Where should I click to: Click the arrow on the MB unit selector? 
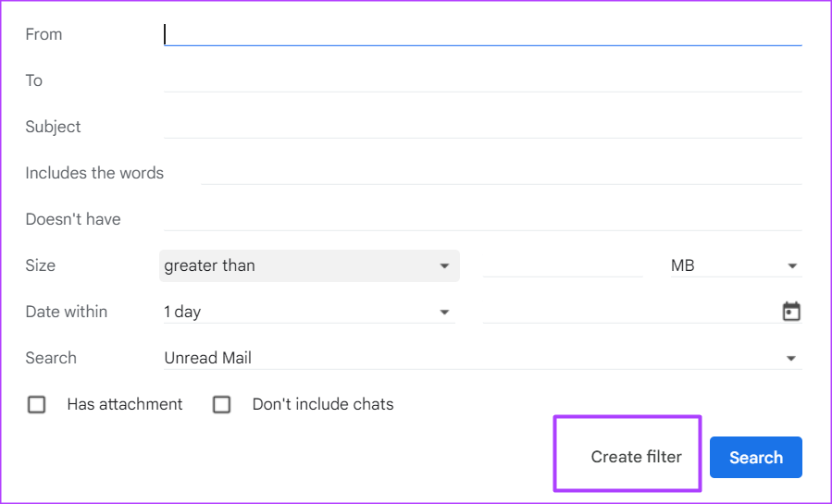tap(792, 266)
